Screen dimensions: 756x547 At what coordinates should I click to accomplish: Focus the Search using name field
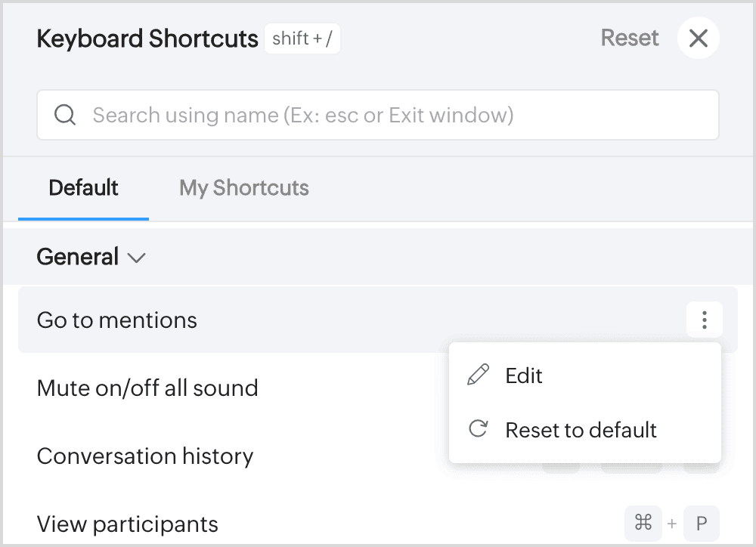coord(378,115)
